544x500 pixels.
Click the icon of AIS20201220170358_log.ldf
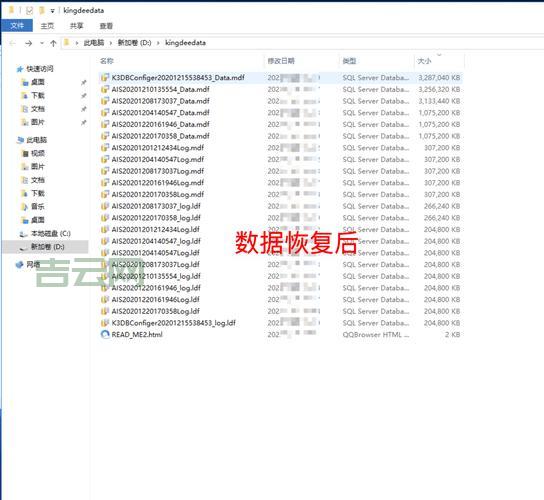click(x=105, y=218)
